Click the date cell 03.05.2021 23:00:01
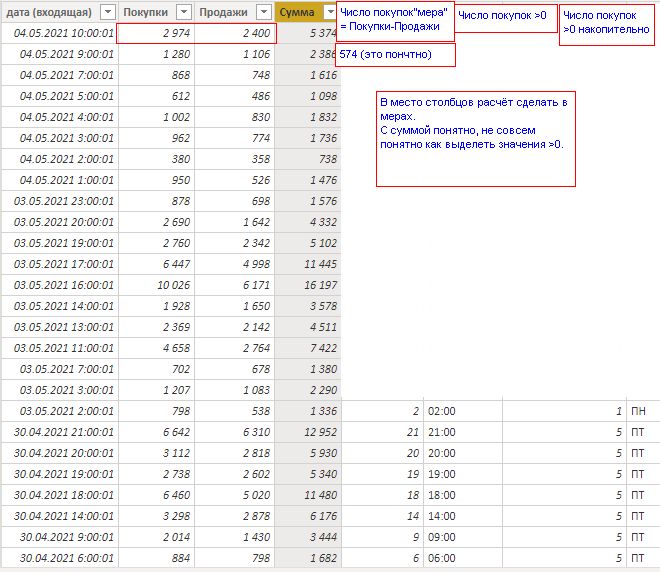The width and height of the screenshot is (660, 572). 60,201
